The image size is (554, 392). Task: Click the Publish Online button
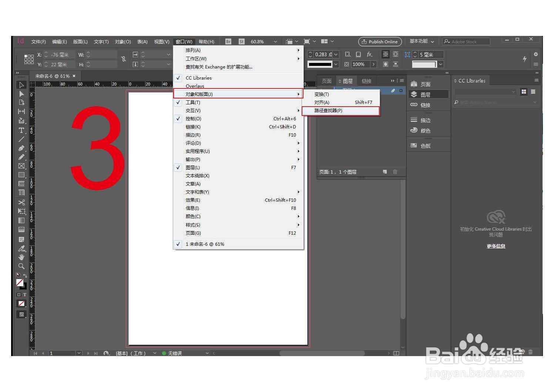click(380, 41)
